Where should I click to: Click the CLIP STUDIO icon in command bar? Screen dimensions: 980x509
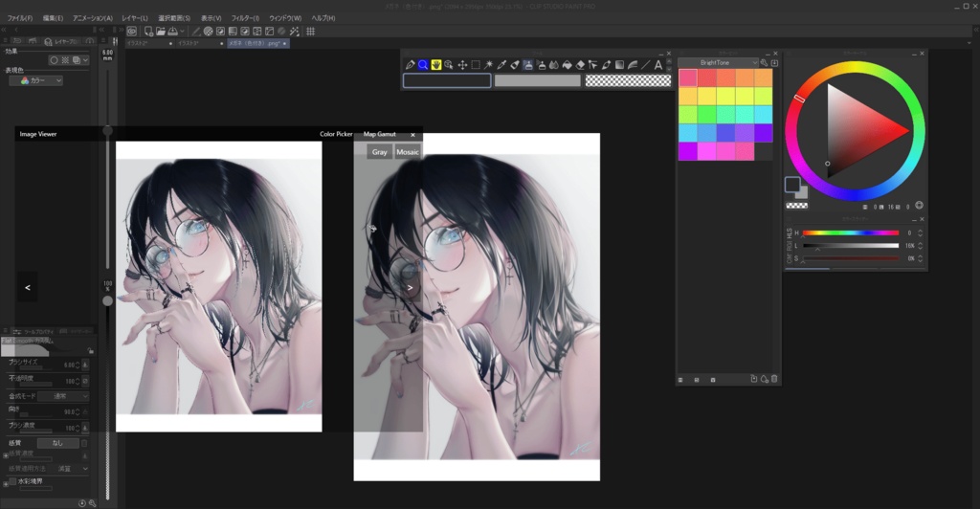point(132,32)
